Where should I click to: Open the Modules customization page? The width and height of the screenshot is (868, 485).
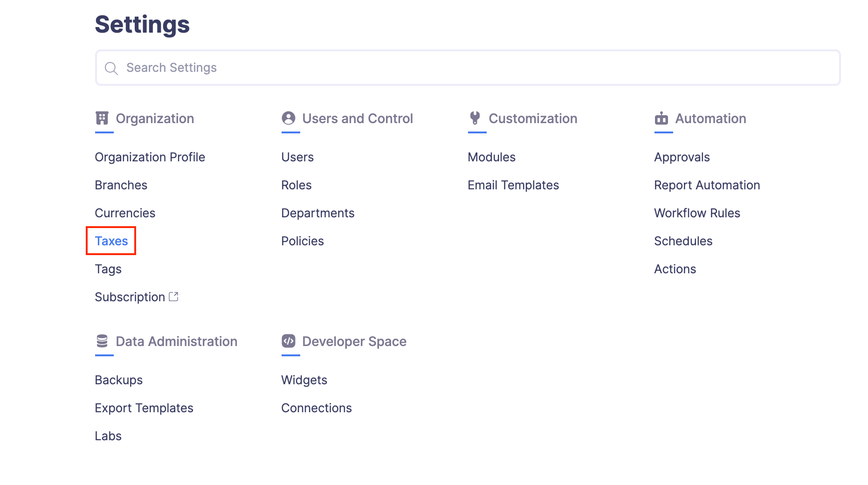click(491, 157)
